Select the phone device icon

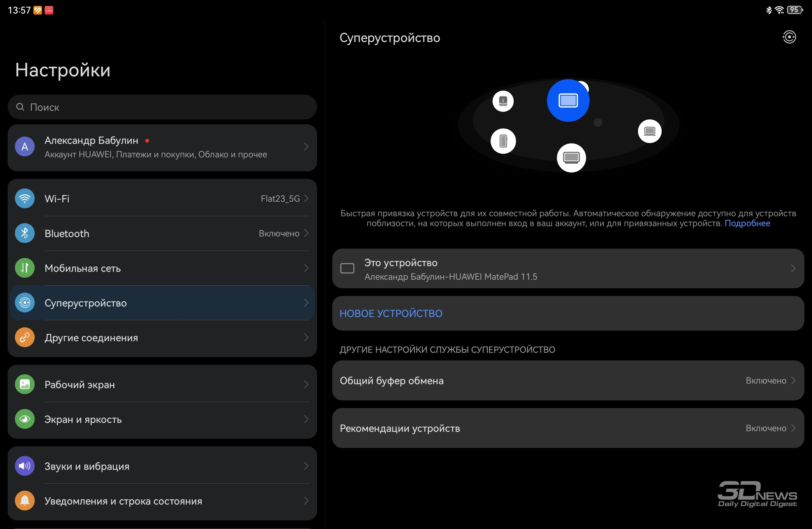[x=503, y=141]
